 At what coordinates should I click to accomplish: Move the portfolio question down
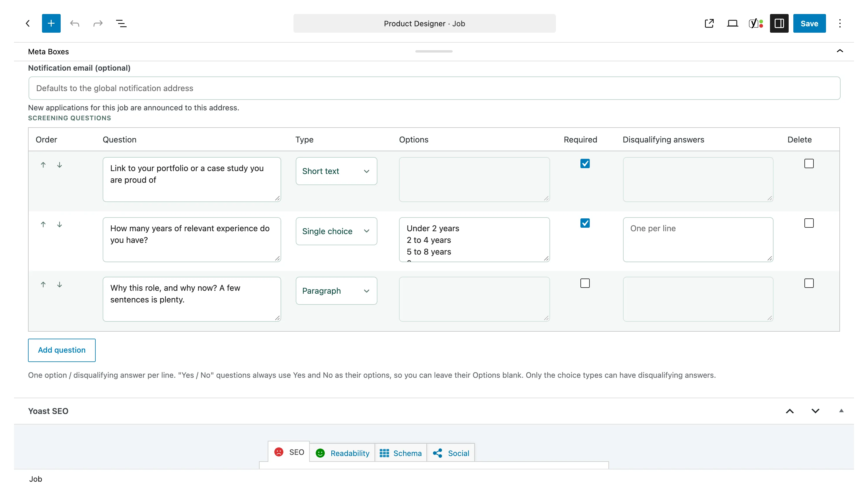[60, 165]
